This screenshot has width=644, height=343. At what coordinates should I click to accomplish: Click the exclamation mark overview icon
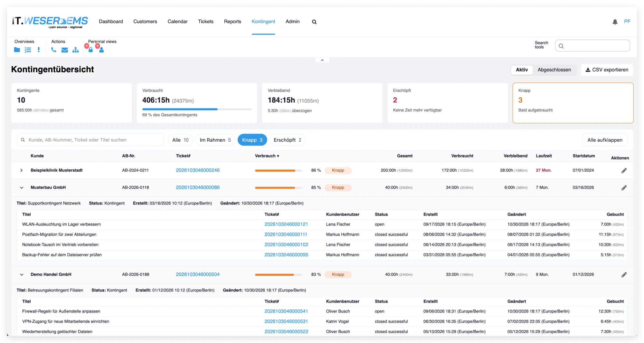39,50
